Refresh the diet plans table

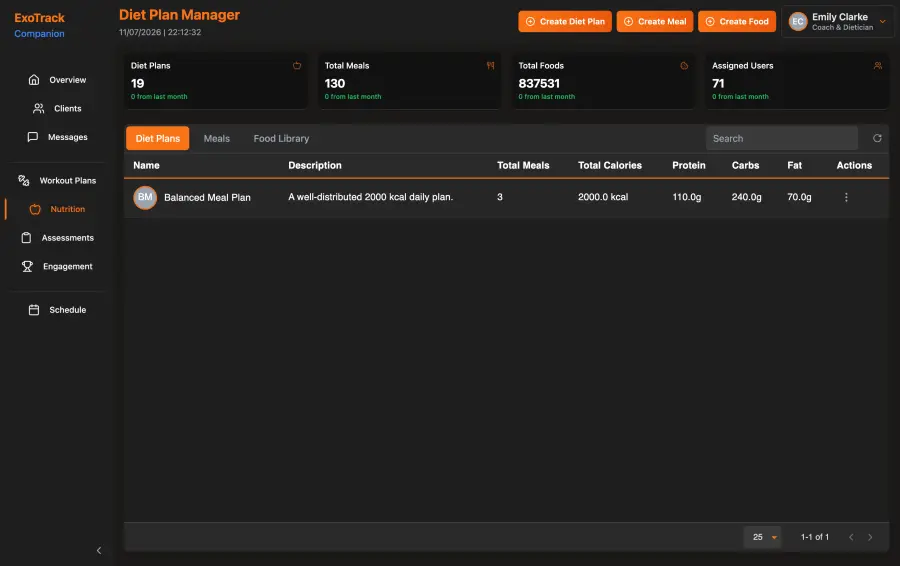click(877, 138)
